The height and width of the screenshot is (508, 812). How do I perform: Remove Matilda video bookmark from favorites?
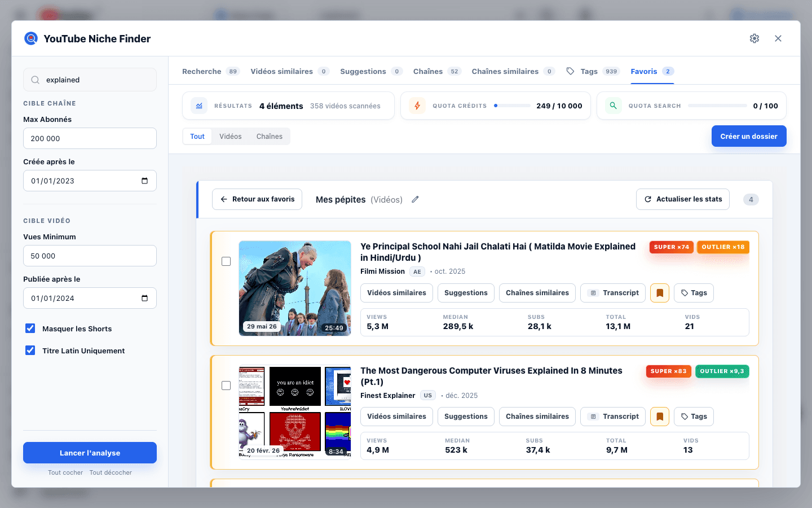pyautogui.click(x=660, y=293)
